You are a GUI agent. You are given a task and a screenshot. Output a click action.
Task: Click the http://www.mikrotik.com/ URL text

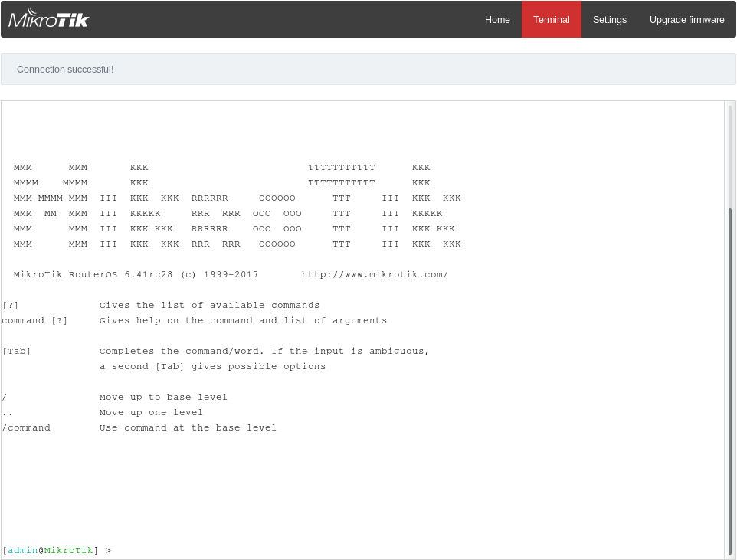click(x=375, y=274)
